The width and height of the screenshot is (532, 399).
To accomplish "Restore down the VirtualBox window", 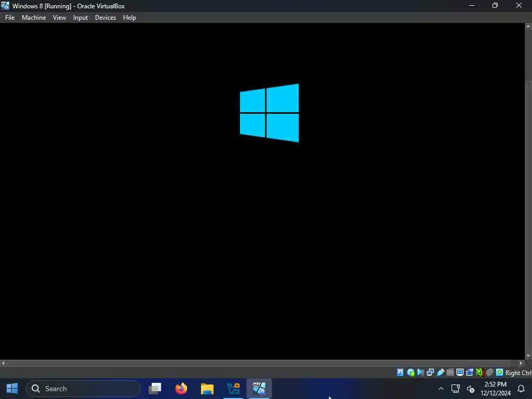I will click(x=495, y=6).
